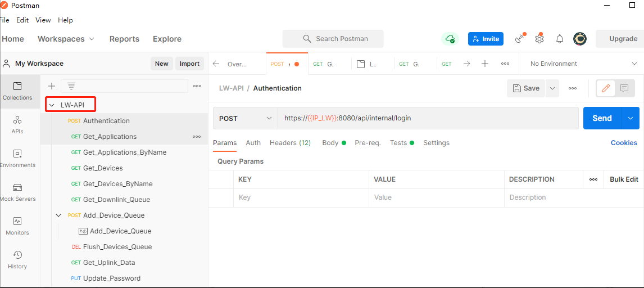Open the three-dot menu beside Save
The height and width of the screenshot is (288, 644).
[573, 88]
